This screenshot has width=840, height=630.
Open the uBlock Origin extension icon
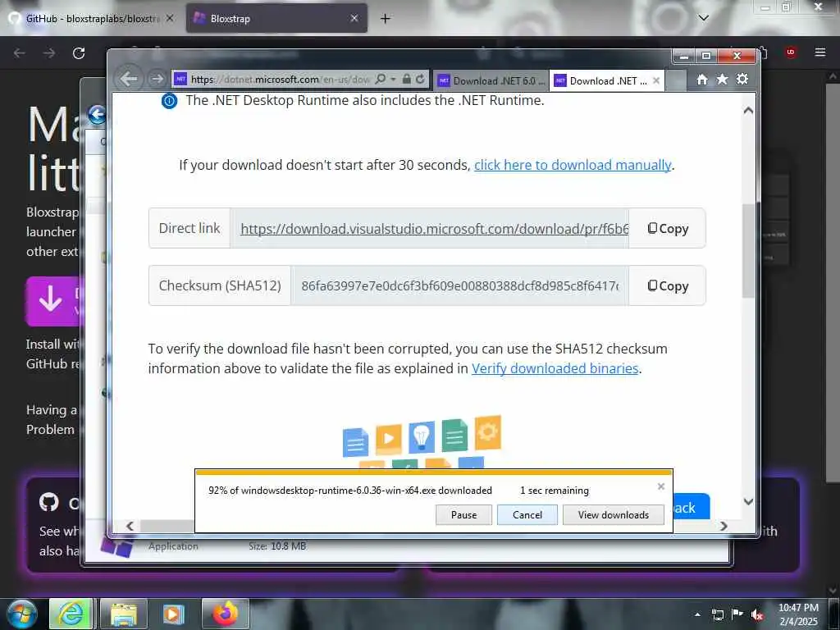coord(791,52)
